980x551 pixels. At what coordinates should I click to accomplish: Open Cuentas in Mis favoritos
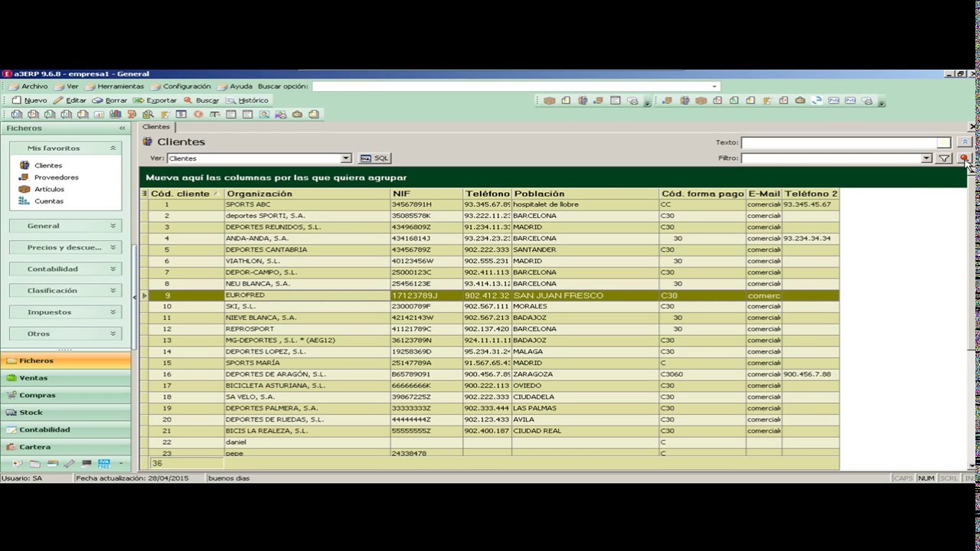pos(48,201)
